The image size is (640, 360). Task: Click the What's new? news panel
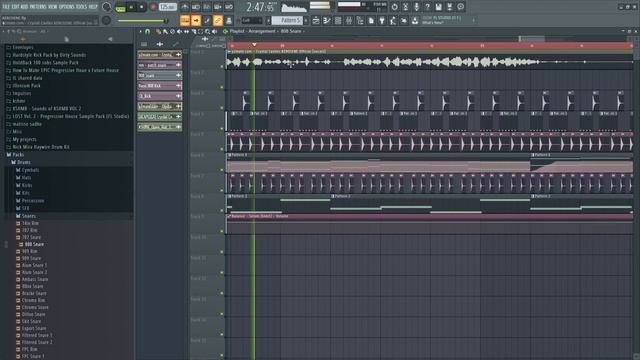pyautogui.click(x=449, y=20)
